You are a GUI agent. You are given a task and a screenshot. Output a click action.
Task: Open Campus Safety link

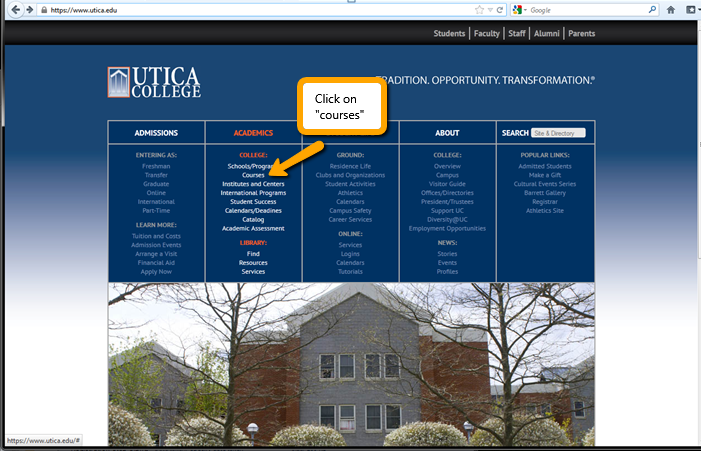pos(350,211)
